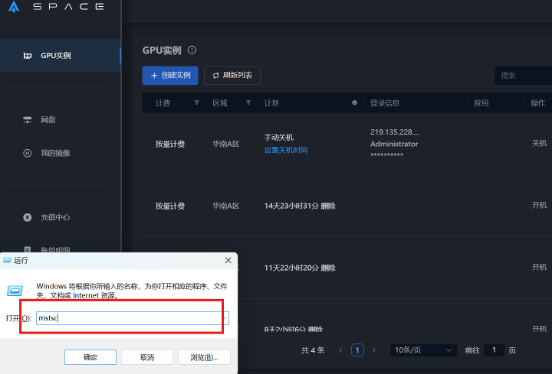Confirm the Run dialog with 确定
This screenshot has width=552, height=374.
pos(90,357)
